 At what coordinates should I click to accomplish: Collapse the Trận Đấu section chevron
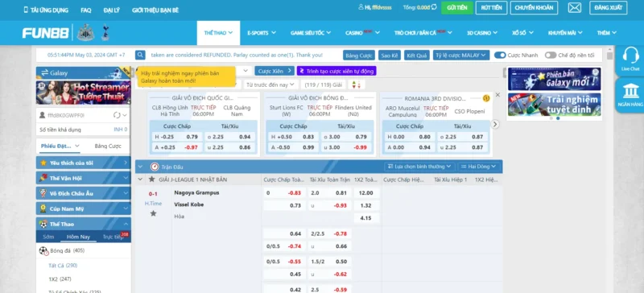[140, 167]
